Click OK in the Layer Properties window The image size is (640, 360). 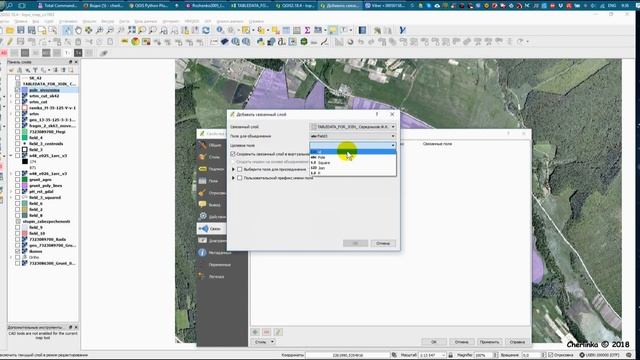point(434,342)
